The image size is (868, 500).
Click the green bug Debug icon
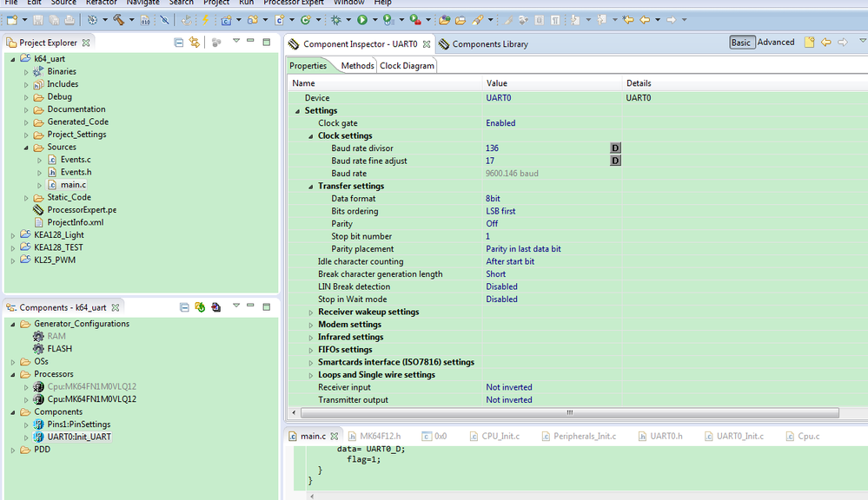coord(336,20)
